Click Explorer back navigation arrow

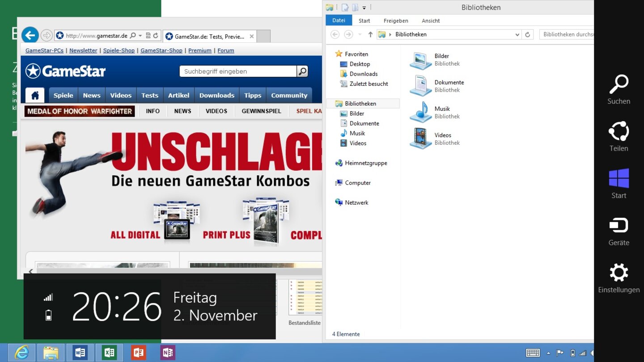(x=335, y=34)
